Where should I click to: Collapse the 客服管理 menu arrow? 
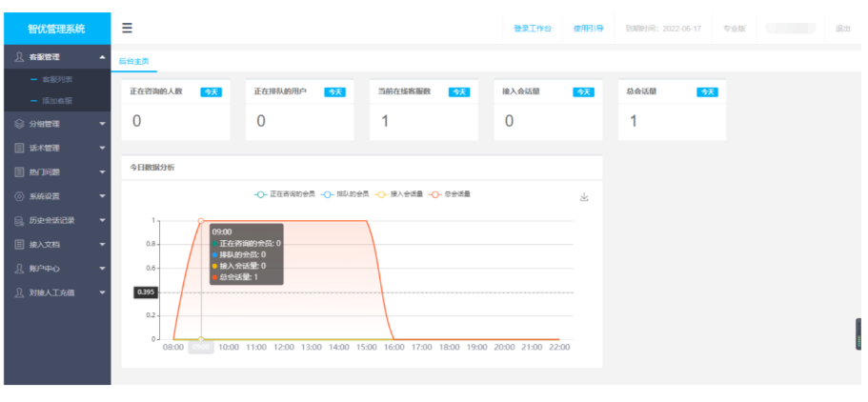pos(102,58)
